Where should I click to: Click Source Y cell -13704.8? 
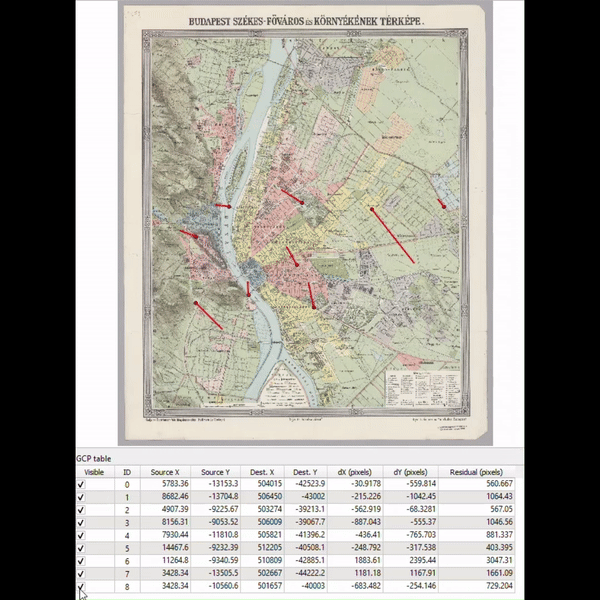pos(223,496)
